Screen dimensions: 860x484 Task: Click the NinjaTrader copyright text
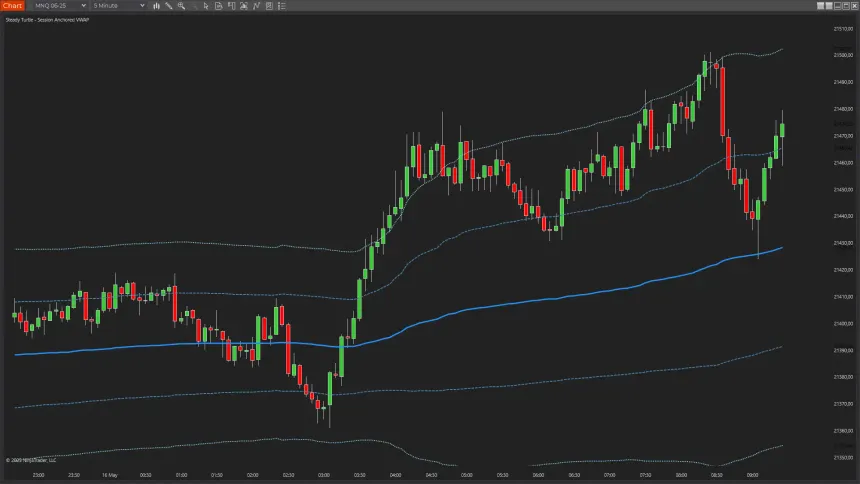[x=31, y=460]
